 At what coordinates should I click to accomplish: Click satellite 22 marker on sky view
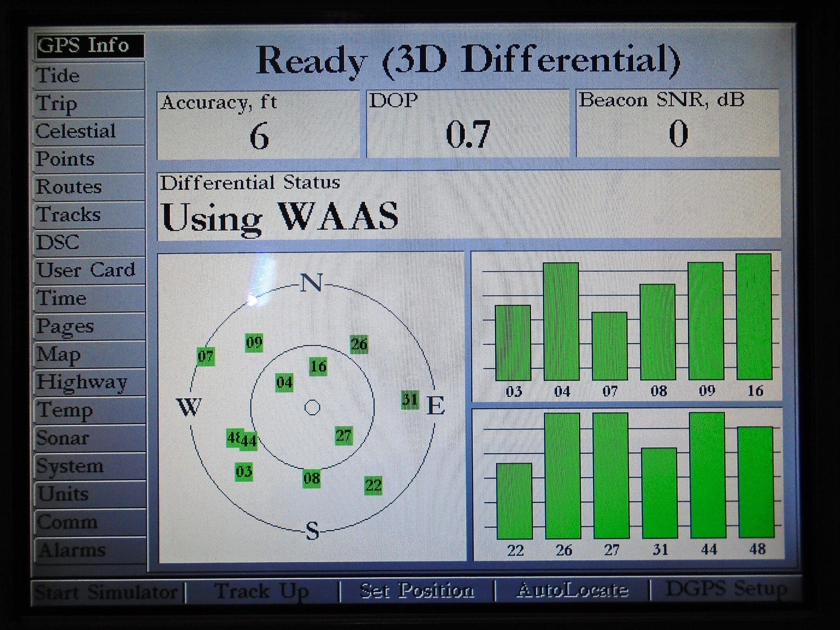pyautogui.click(x=373, y=486)
